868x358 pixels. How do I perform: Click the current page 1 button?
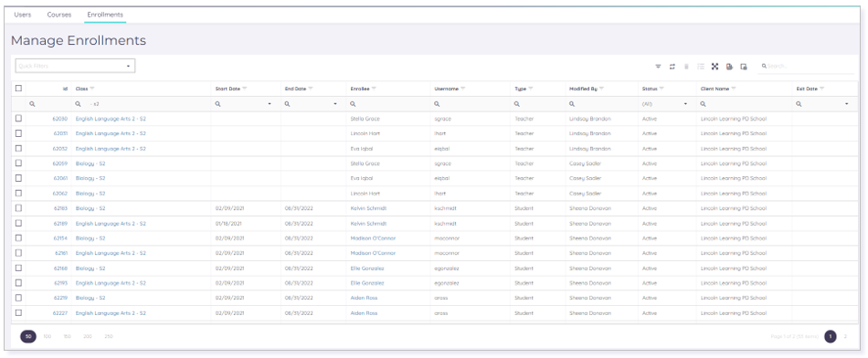(x=831, y=336)
